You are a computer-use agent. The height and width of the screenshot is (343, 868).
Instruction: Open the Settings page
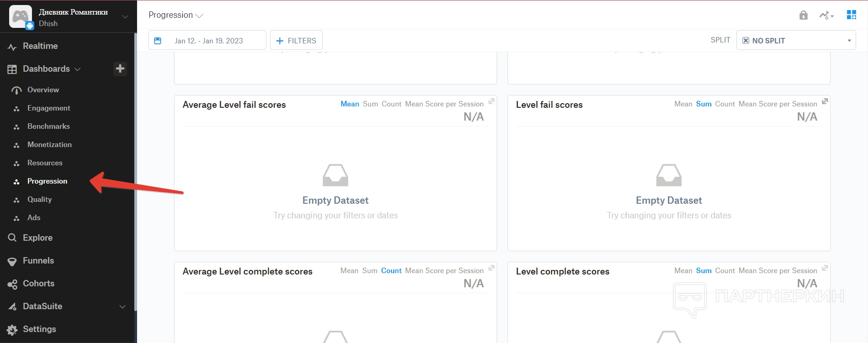39,329
